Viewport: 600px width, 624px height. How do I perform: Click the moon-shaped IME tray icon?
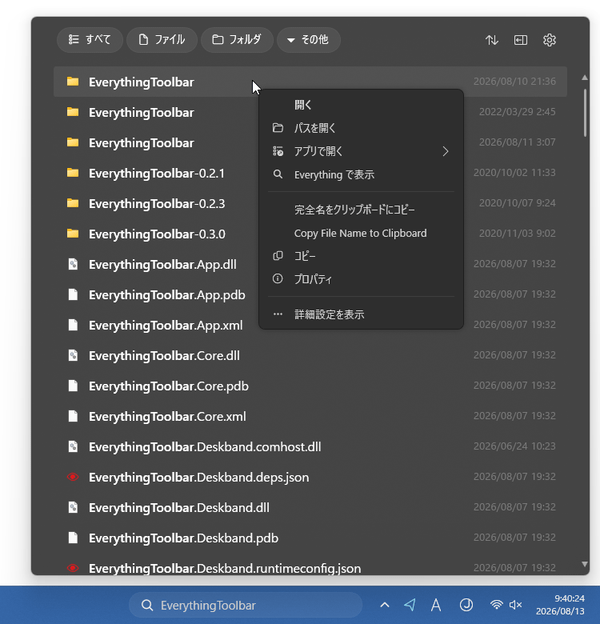(x=466, y=605)
